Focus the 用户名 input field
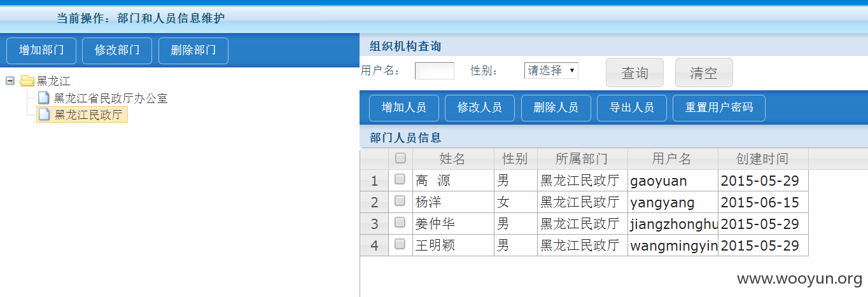868x297 pixels. [435, 71]
